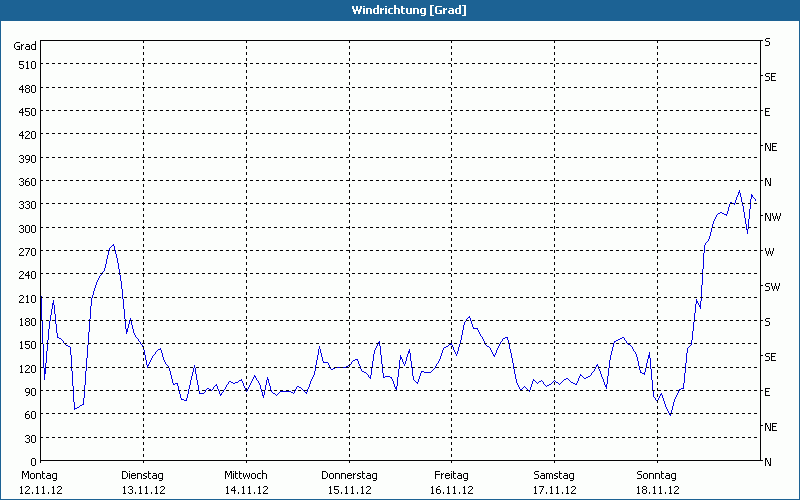Click the 240 y-axis value

coord(28,275)
